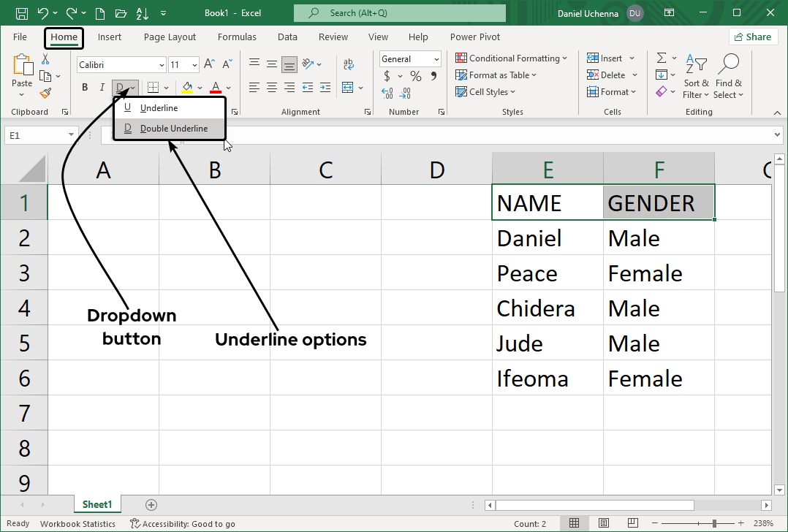Expand the General number format dropdown
The height and width of the screenshot is (532, 788).
tap(410, 59)
